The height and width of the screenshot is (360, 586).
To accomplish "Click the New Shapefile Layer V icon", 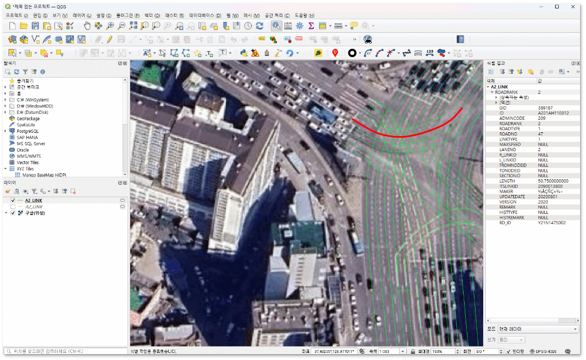I will point(36,40).
